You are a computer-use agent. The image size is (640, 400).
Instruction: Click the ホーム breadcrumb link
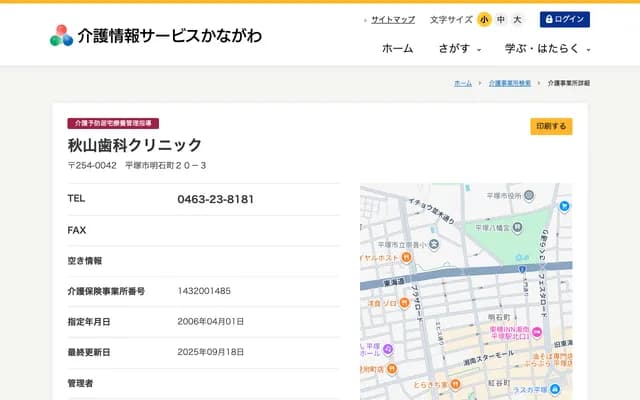[463, 83]
